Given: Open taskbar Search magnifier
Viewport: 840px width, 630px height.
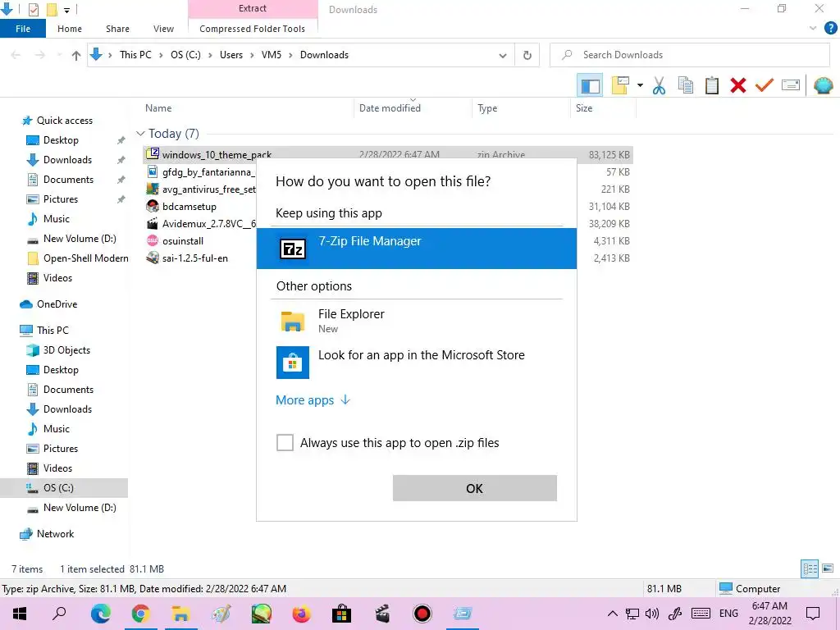Looking at the screenshot, I should coord(59,614).
